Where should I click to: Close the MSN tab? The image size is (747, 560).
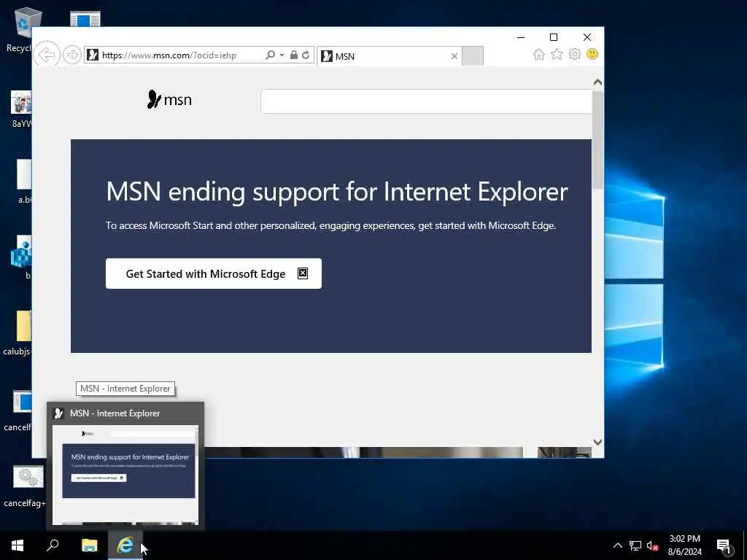tap(454, 56)
